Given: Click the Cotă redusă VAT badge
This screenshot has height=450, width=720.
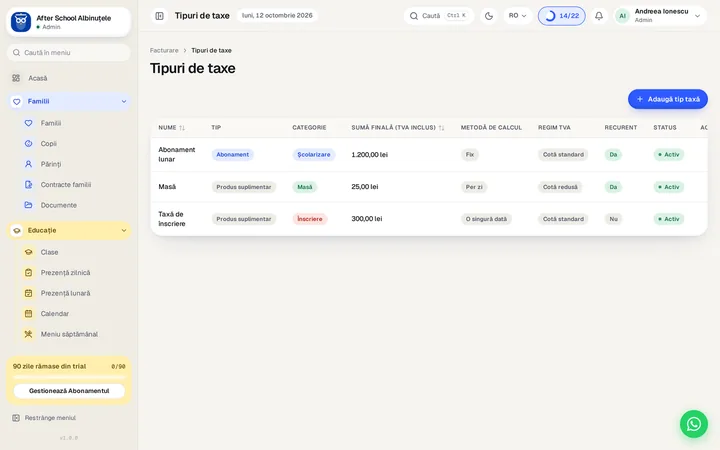Looking at the screenshot, I should [560, 187].
